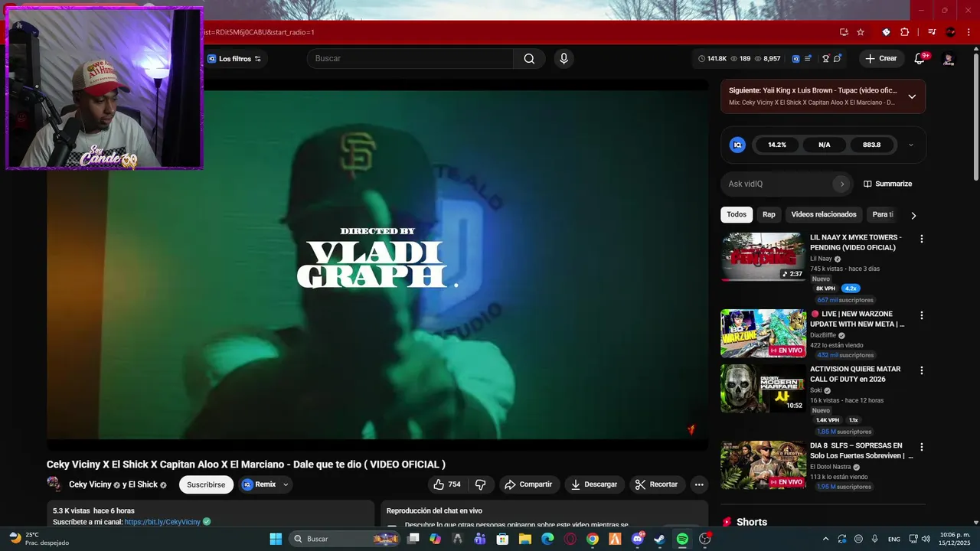The width and height of the screenshot is (980, 551).
Task: Open the DIA 8 SLFS live thumbnail
Action: (763, 465)
